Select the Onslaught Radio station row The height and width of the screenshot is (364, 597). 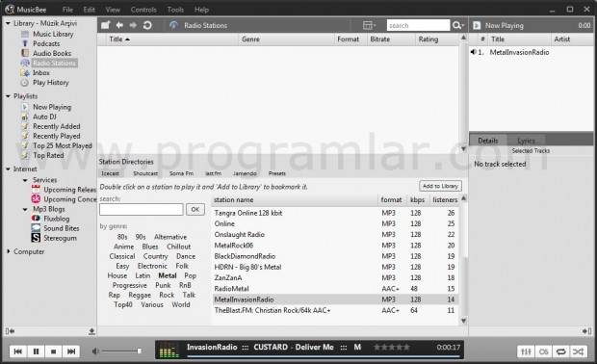tap(335, 235)
